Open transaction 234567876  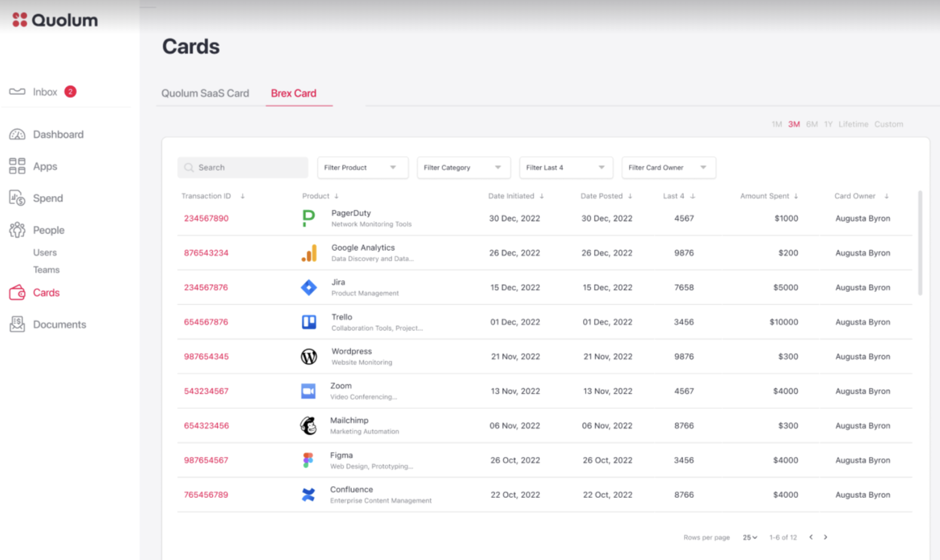pos(206,288)
